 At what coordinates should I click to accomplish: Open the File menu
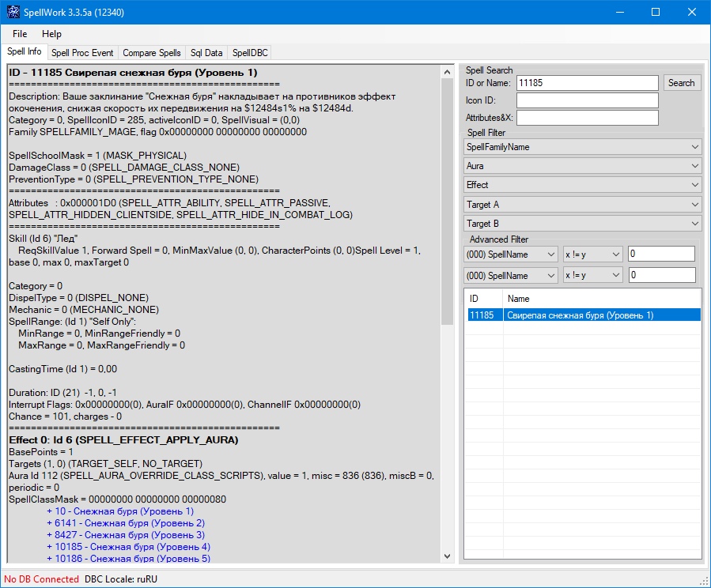coord(20,34)
